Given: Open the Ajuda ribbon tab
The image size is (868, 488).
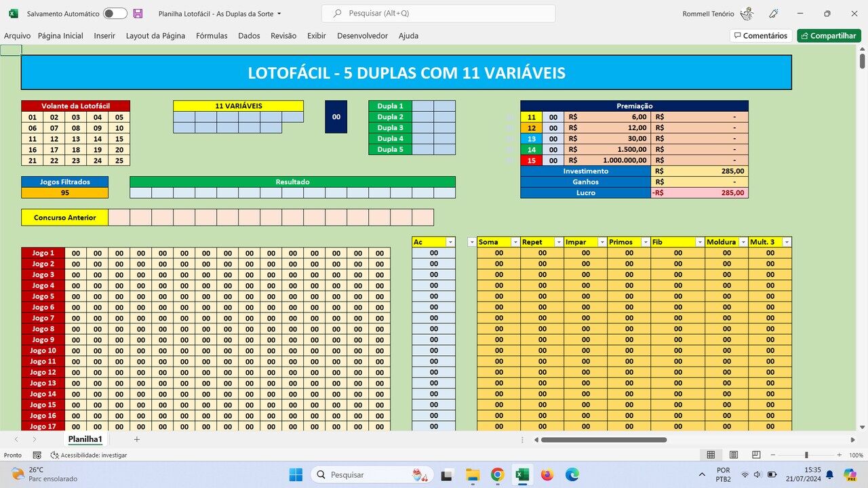Looking at the screenshot, I should click(408, 36).
